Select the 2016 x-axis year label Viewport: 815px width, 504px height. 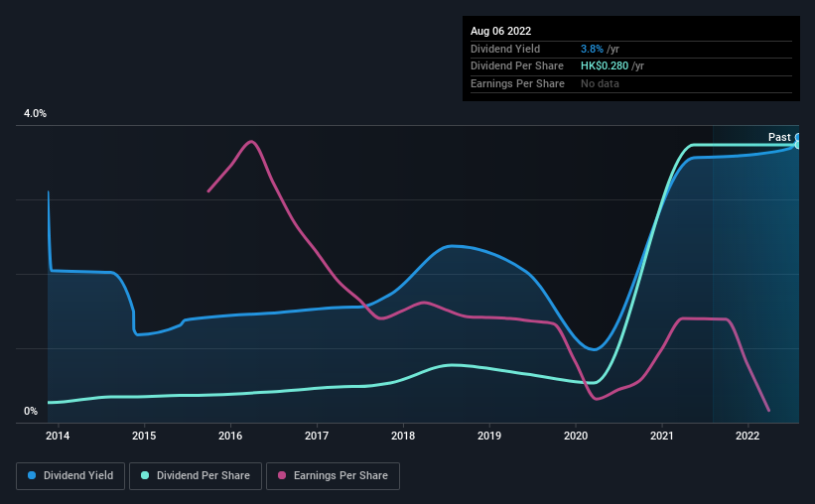(x=230, y=436)
